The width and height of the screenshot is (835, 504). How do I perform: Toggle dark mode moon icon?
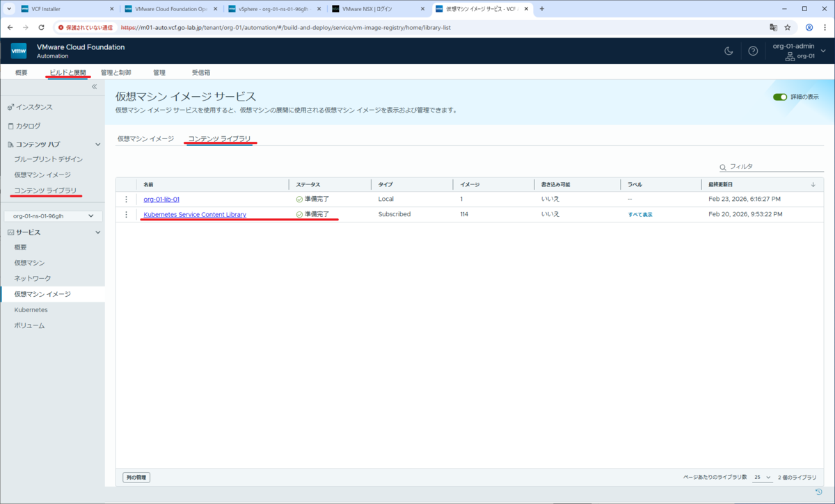(729, 51)
